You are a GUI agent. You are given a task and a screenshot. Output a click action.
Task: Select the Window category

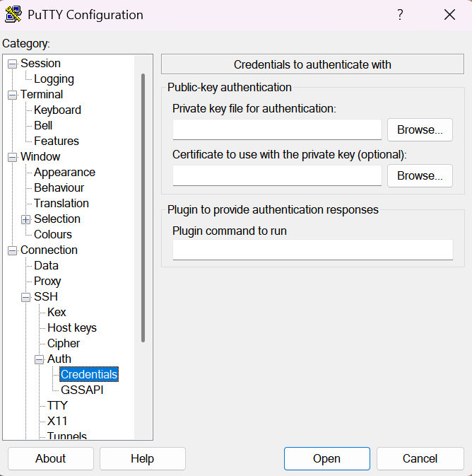click(40, 156)
